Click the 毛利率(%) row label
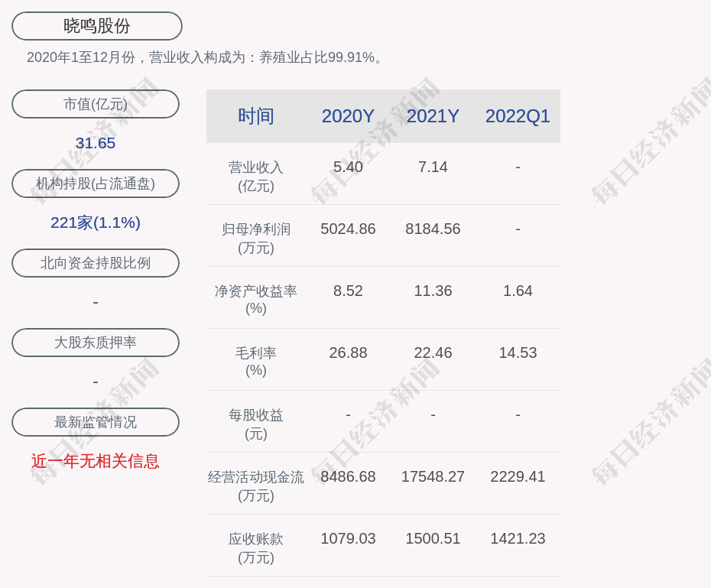 pos(256,362)
